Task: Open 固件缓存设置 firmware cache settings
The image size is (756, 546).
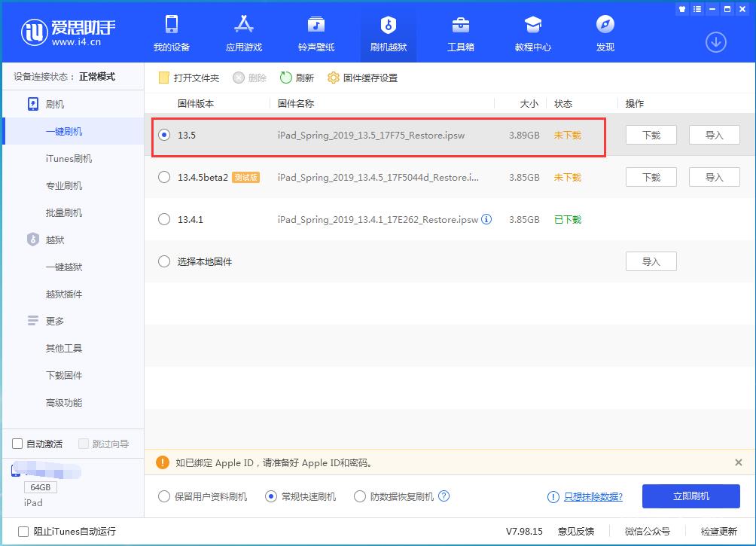Action: tap(333, 77)
